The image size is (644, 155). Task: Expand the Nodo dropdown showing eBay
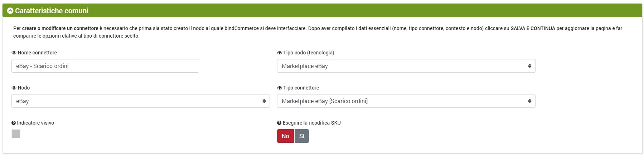[140, 101]
